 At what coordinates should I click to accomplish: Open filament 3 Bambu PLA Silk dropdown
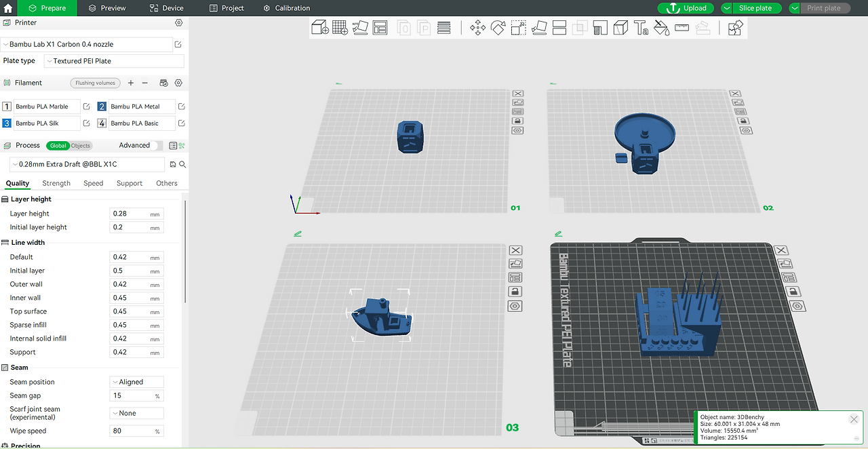(x=46, y=123)
